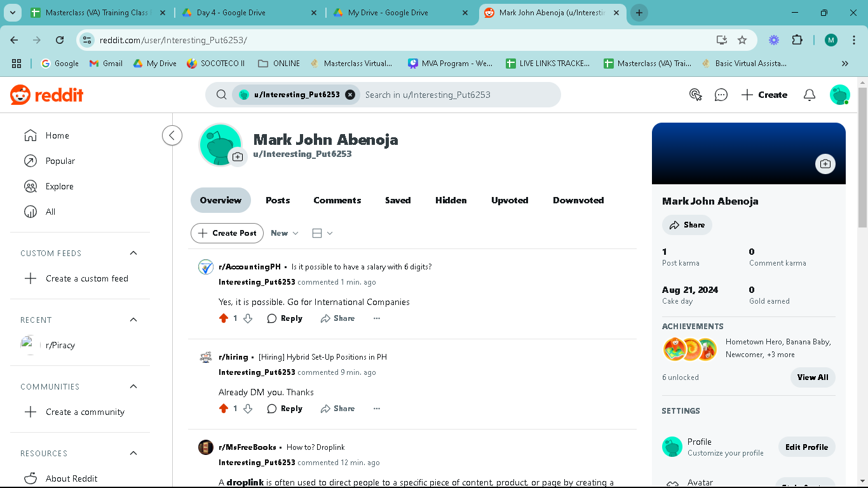Screen dimensions: 868x488
Task: Open the Gmail bookmark
Action: coord(106,64)
